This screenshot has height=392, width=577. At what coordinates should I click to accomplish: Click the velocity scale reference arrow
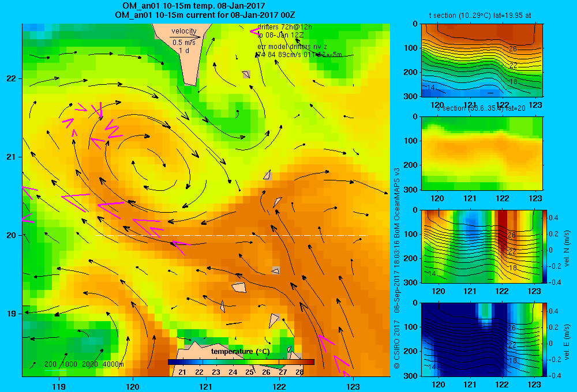(185, 37)
